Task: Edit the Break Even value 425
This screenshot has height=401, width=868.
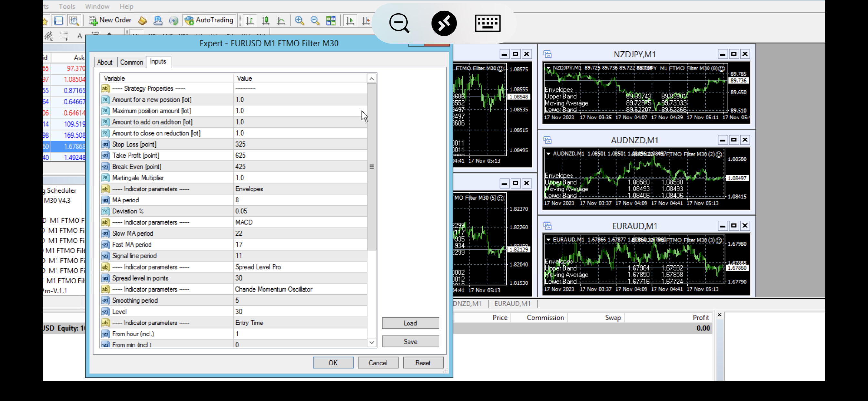Action: point(300,167)
